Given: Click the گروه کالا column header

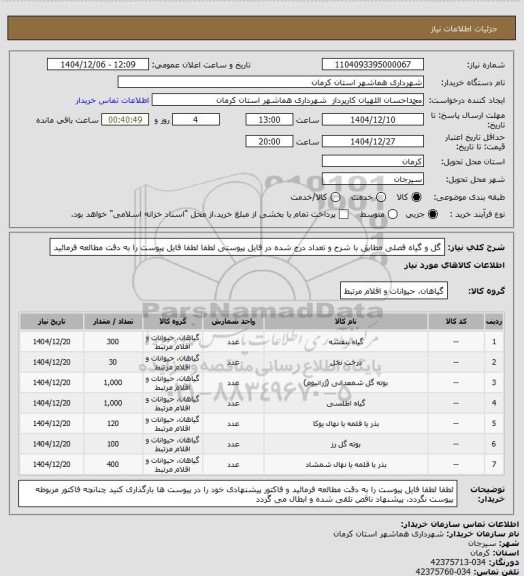Looking at the screenshot, I should point(172,322).
